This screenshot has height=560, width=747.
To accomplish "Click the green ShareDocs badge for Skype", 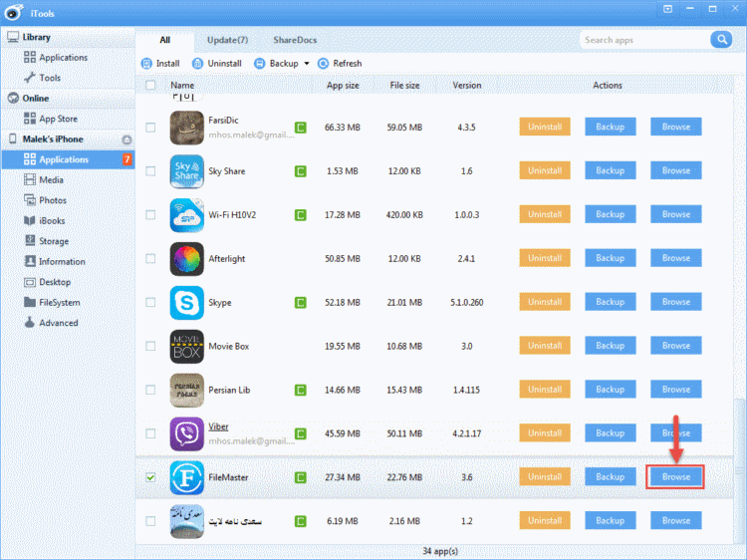I will (x=300, y=303).
